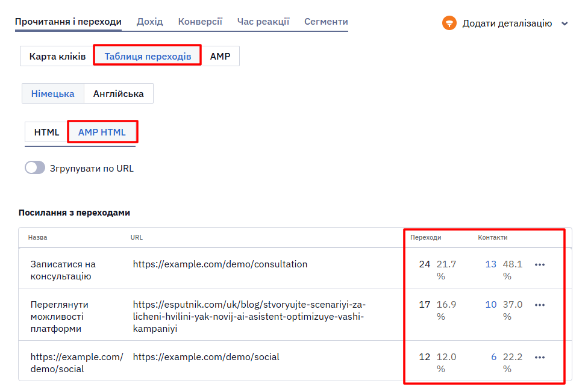Open contacts count 10 link
The height and width of the screenshot is (389, 588).
[490, 305]
